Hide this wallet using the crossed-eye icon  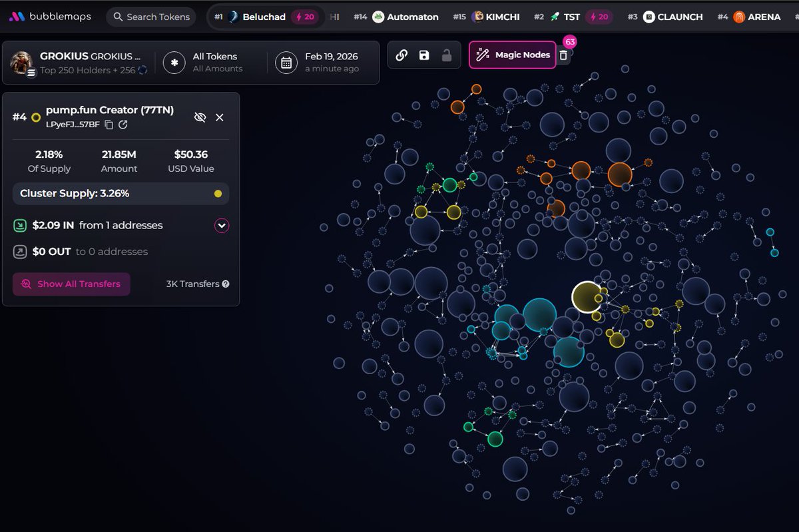point(200,117)
